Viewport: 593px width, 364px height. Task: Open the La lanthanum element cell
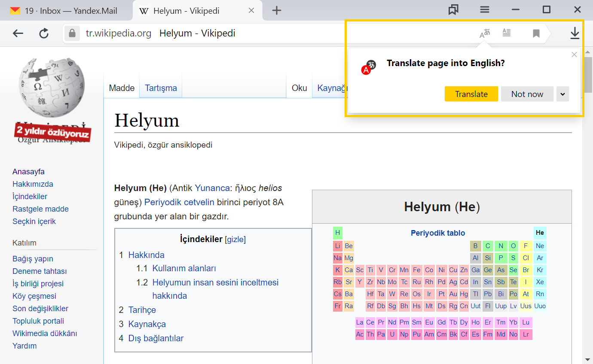click(360, 322)
